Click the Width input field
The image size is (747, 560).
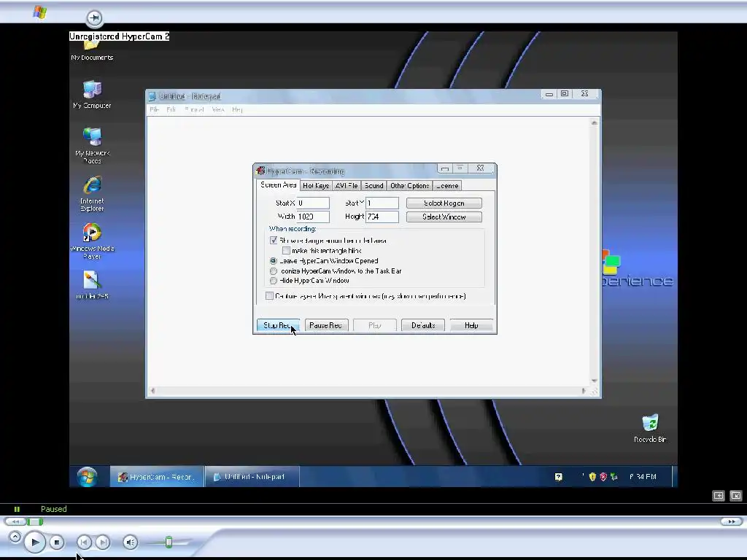313,217
